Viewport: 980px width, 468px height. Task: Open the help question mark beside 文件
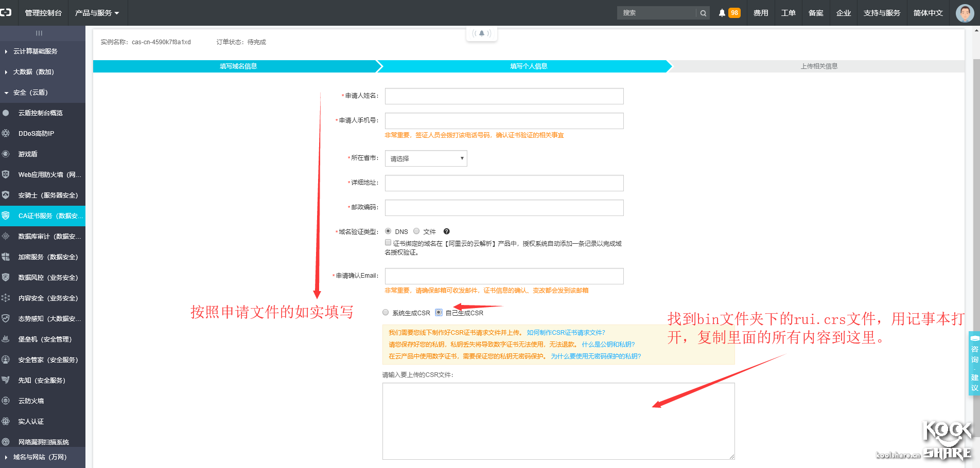point(446,231)
